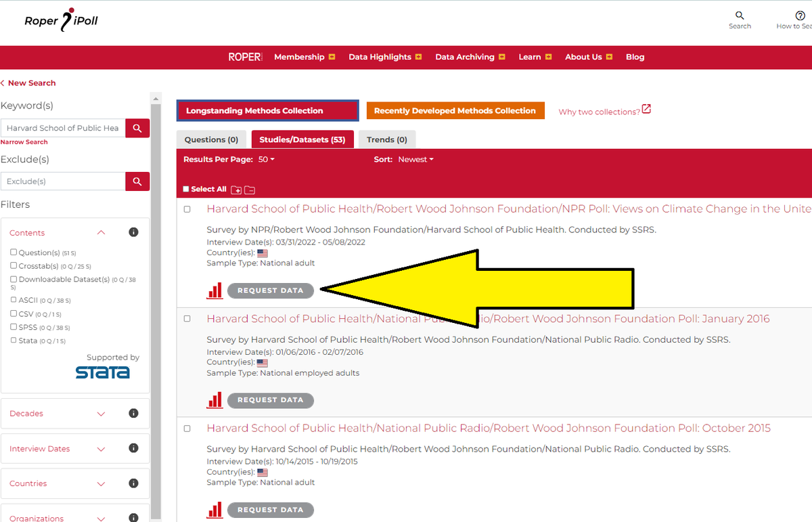The image size is (812, 522).
Task: Change the Sort dropdown from Newest
Action: [x=415, y=159]
